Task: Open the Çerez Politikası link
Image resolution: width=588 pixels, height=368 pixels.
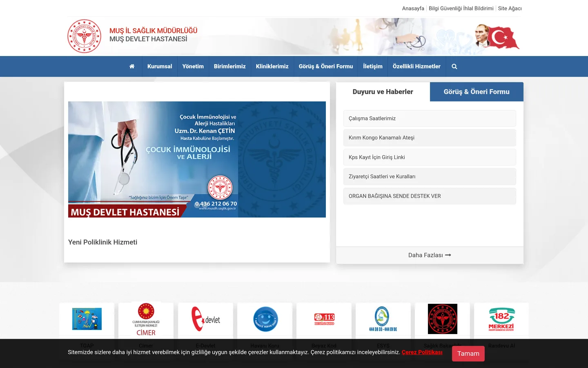Action: click(422, 352)
